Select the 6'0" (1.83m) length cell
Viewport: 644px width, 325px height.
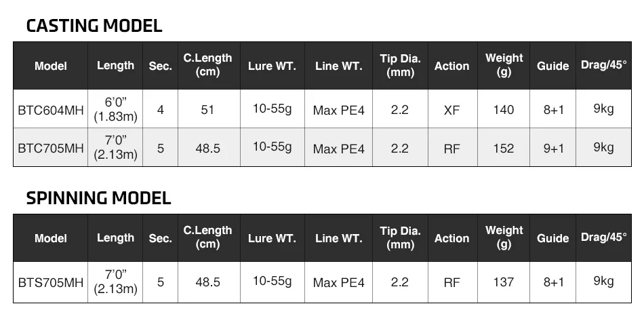[115, 110]
